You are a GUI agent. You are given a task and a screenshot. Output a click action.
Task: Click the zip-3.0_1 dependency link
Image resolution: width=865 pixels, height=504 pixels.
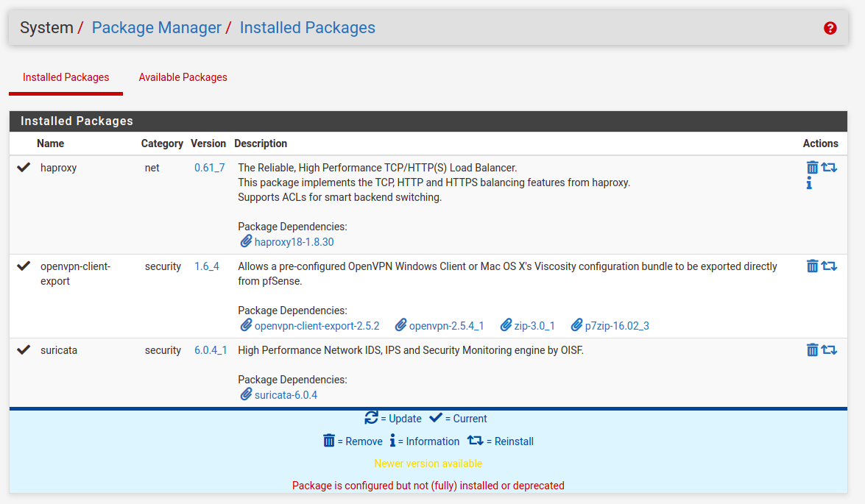pos(534,326)
